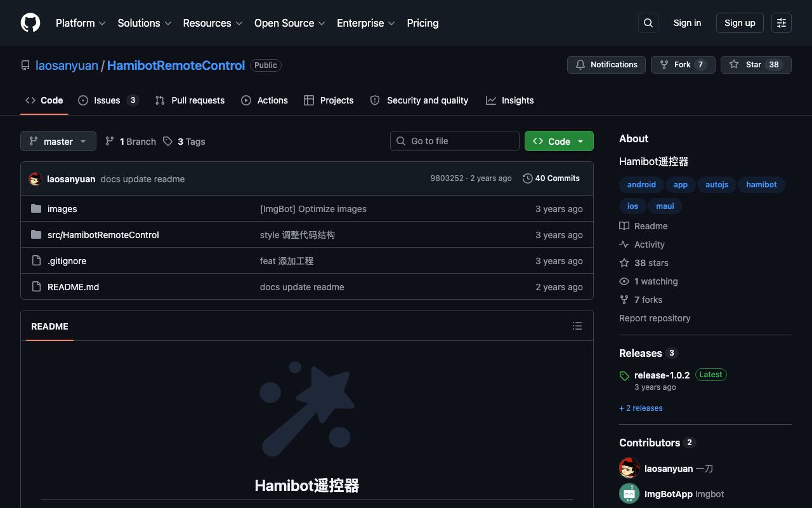812x508 pixels.
Task: Click the eye icon beside 1 watching
Action: point(624,281)
